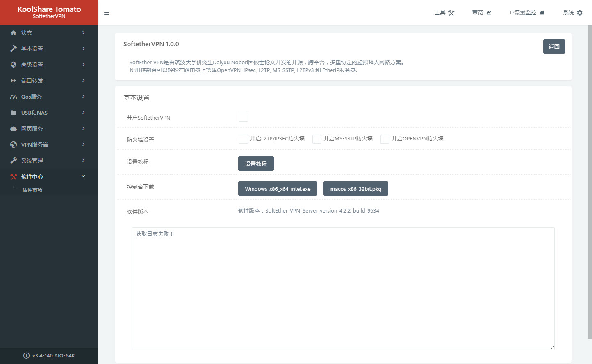Expand the 系统管理 sidebar chevron
Screen dimensions: 592x364
[84, 161]
